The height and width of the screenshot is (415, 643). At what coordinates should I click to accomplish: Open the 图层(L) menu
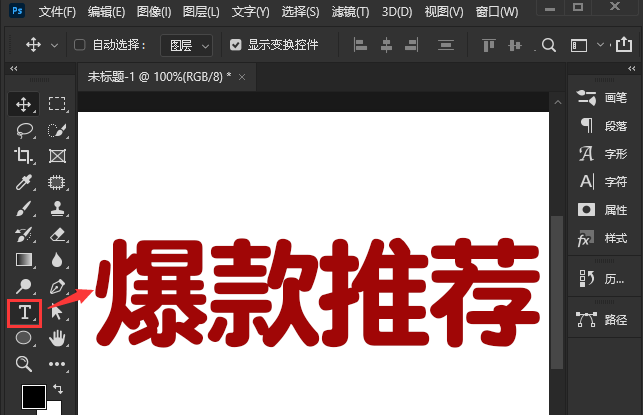tap(201, 12)
